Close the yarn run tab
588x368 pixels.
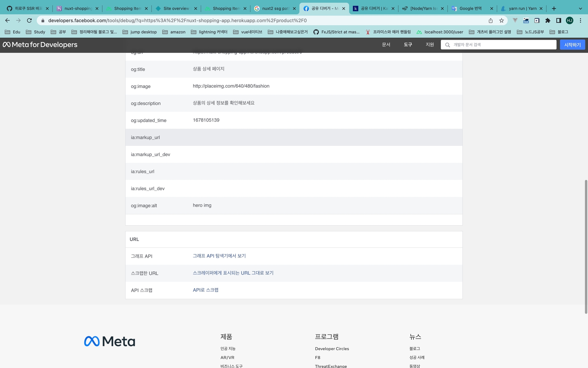pyautogui.click(x=541, y=9)
